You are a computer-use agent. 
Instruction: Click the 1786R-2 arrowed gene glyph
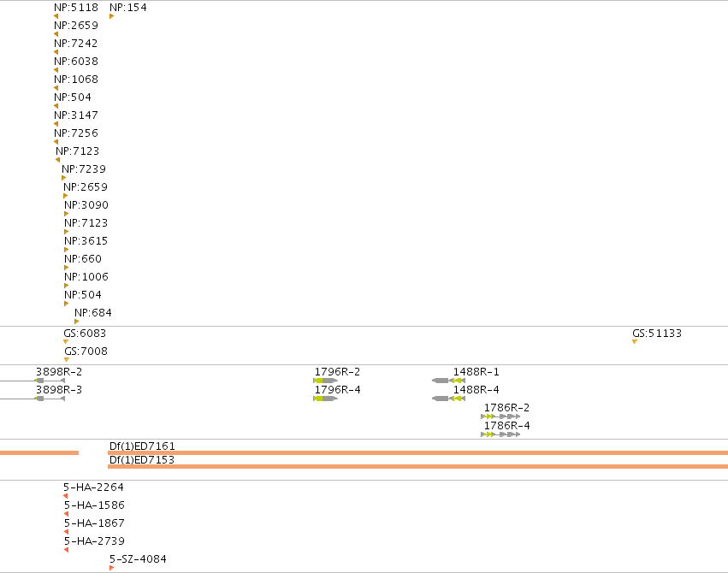click(500, 416)
